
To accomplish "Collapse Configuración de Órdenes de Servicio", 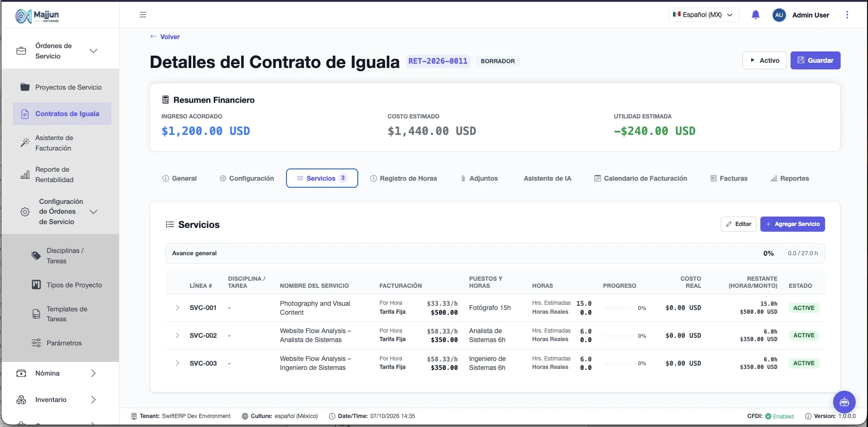I will coord(93,211).
